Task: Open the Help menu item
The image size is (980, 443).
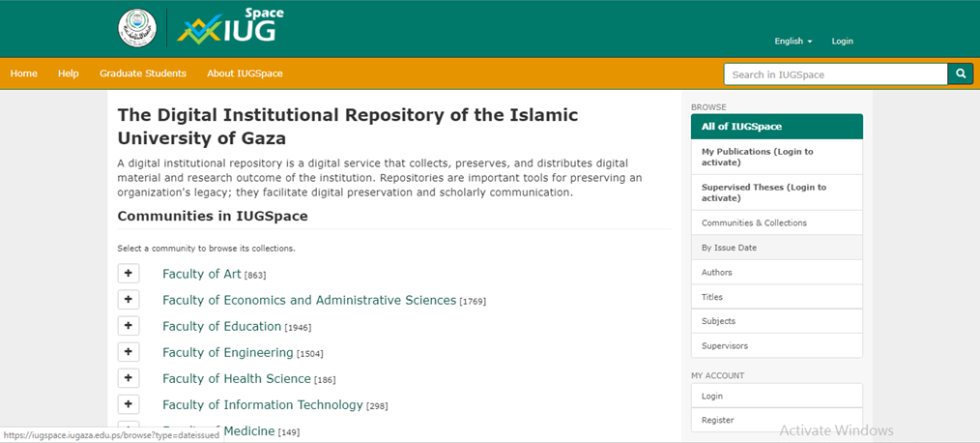Action: (68, 74)
